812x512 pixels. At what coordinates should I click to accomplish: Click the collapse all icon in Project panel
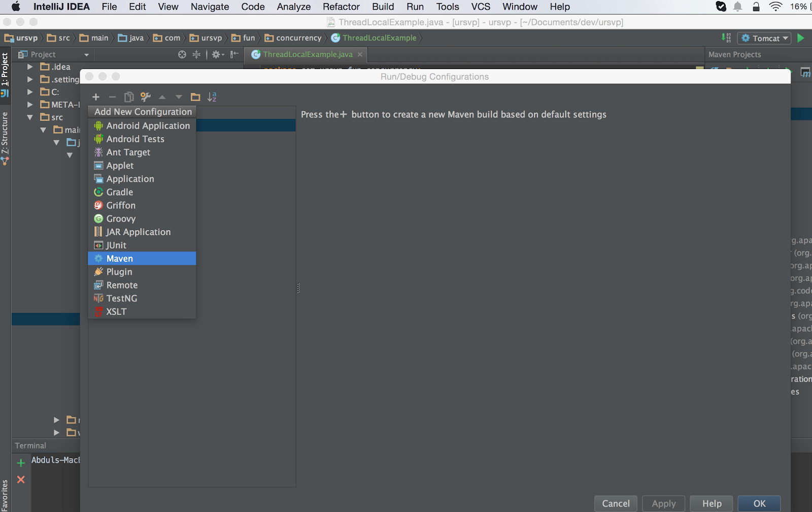click(196, 54)
